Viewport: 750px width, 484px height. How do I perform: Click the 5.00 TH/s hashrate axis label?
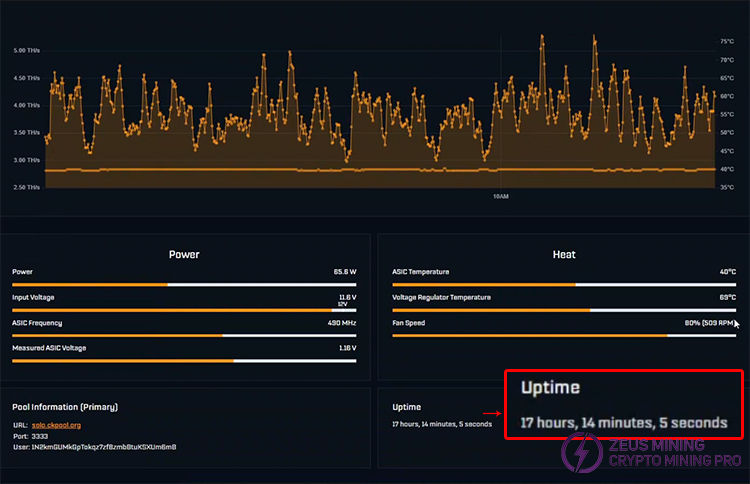[26, 50]
